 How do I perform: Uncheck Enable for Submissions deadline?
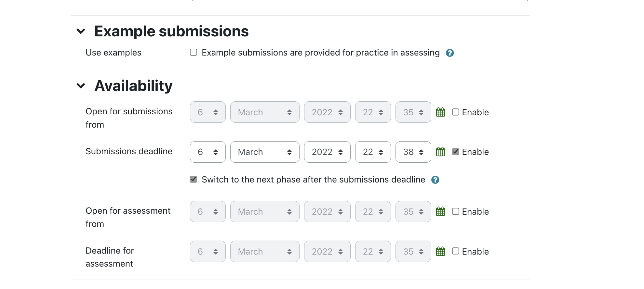point(456,152)
